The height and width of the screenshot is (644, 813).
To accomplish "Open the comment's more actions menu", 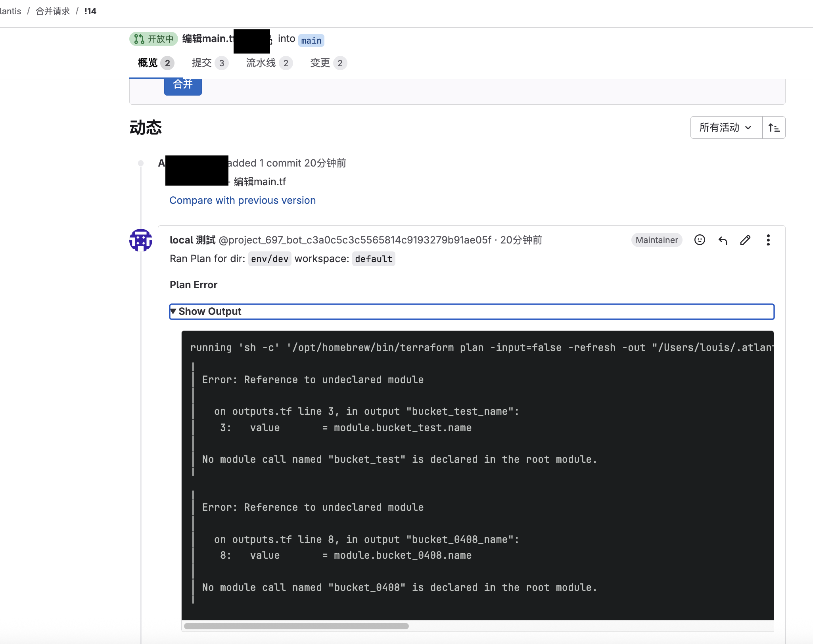I will [768, 240].
